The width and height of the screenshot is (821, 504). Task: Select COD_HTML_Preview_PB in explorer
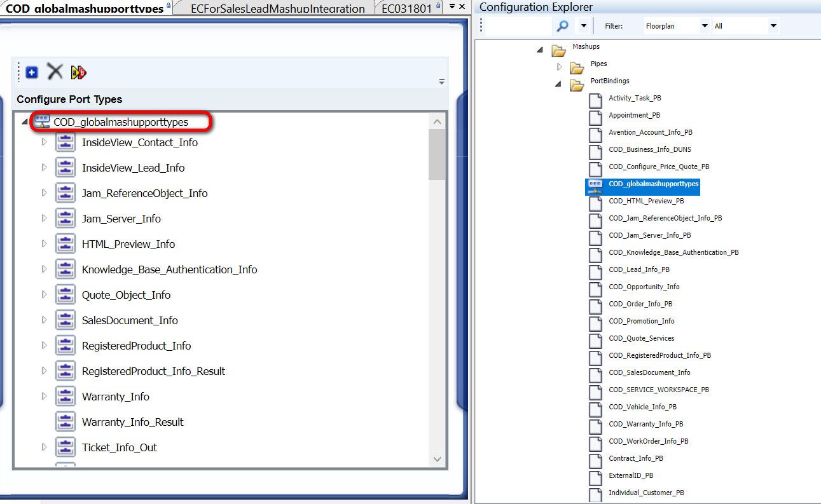(646, 201)
